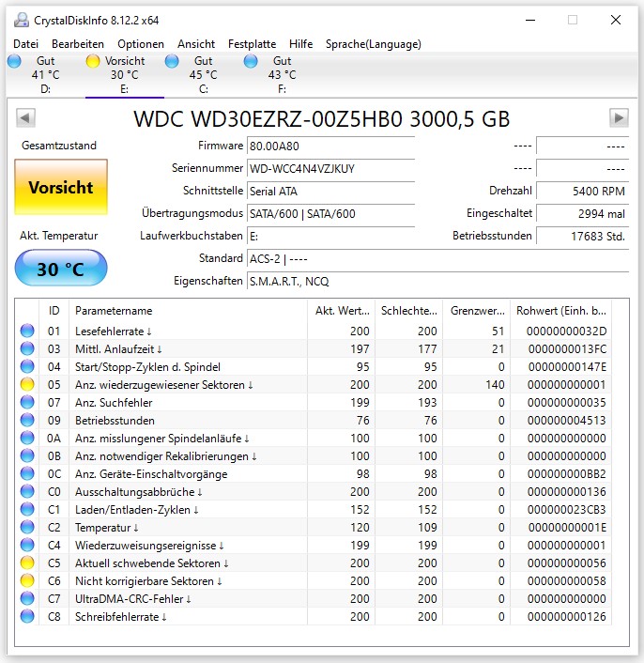The width and height of the screenshot is (644, 663).
Task: Click the Übertragungsmodus field SATA/600
Action: pyautogui.click(x=330, y=214)
